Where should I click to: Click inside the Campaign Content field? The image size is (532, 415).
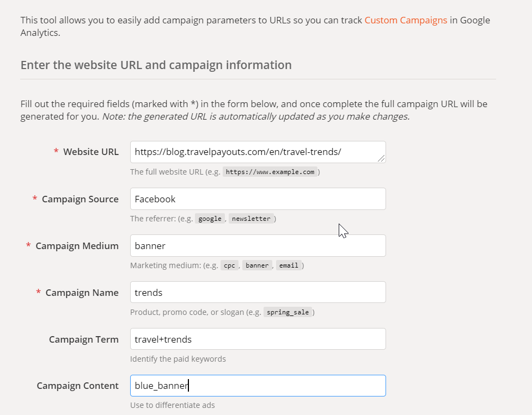[258, 386]
